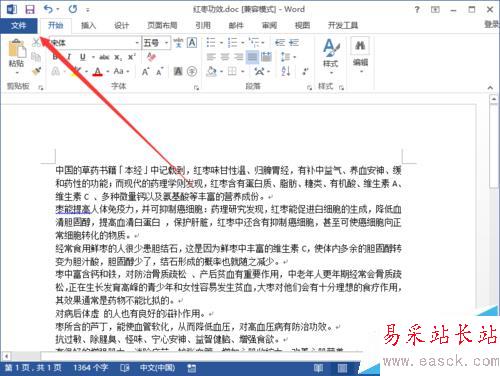Screen dimensions: 500x376
Task: Open the 邮件 (Mailings) tab
Action: coord(236,25)
